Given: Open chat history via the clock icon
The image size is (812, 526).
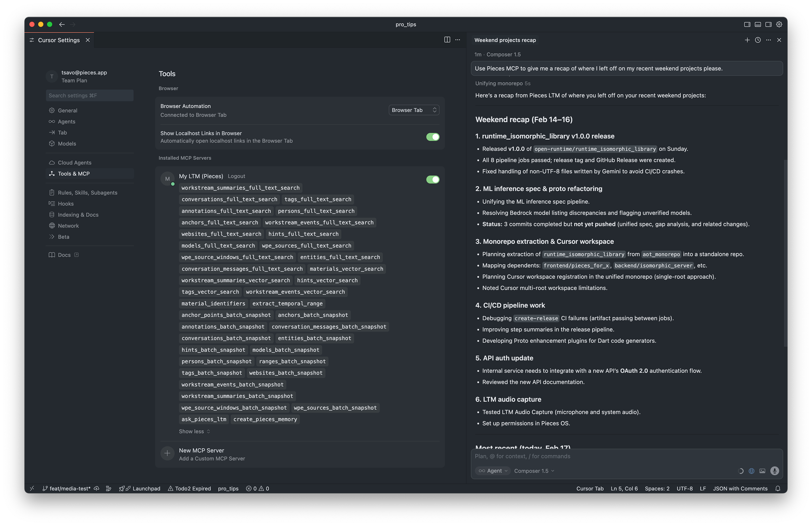Looking at the screenshot, I should tap(758, 40).
